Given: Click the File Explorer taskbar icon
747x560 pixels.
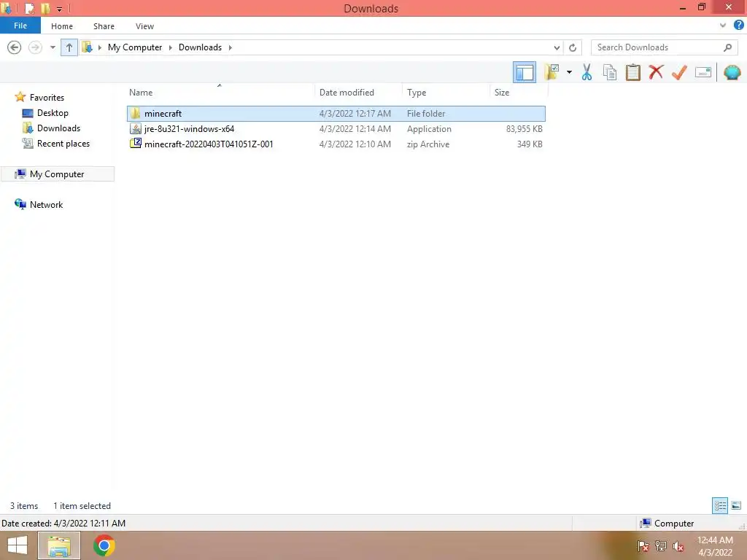Looking at the screenshot, I should [x=58, y=545].
